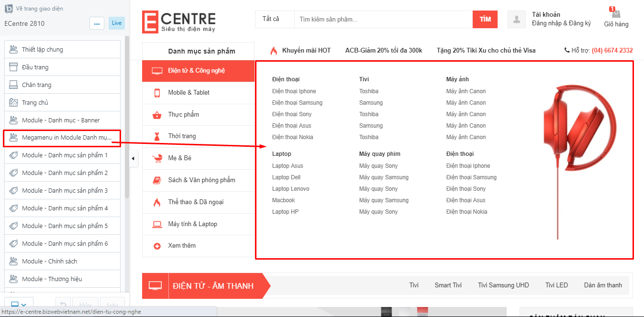Viewport: 644px width, 317px height.
Task: Open the Tivi LED tab
Action: pyautogui.click(x=556, y=285)
